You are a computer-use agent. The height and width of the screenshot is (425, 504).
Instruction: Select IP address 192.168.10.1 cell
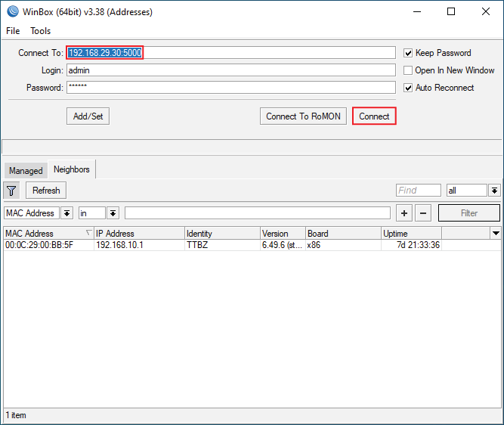tap(139, 245)
